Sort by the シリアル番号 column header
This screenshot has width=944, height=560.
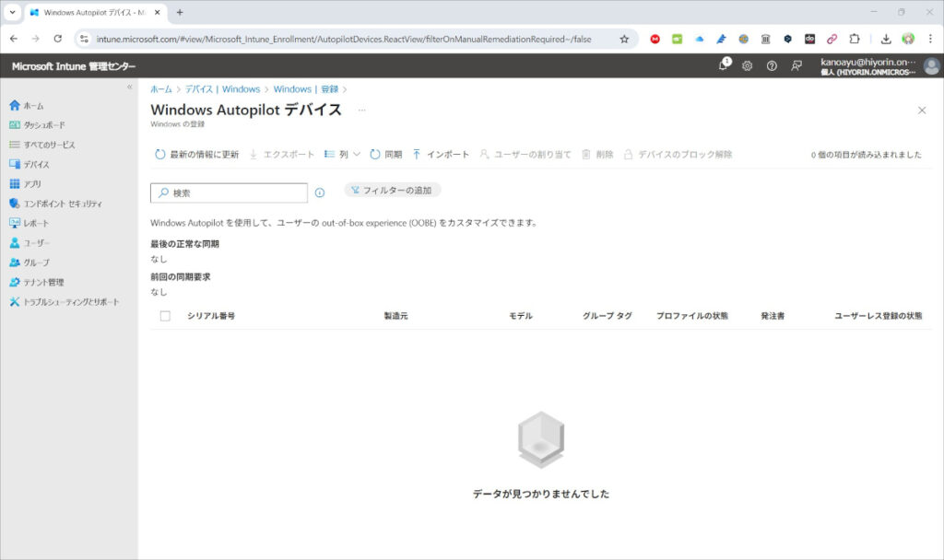(211, 316)
